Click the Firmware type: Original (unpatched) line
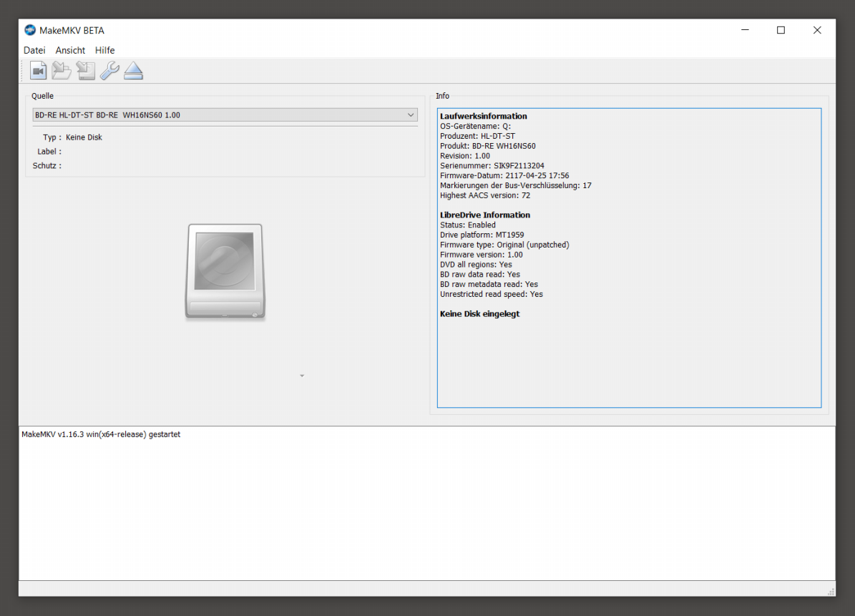The width and height of the screenshot is (855, 616). coord(504,245)
